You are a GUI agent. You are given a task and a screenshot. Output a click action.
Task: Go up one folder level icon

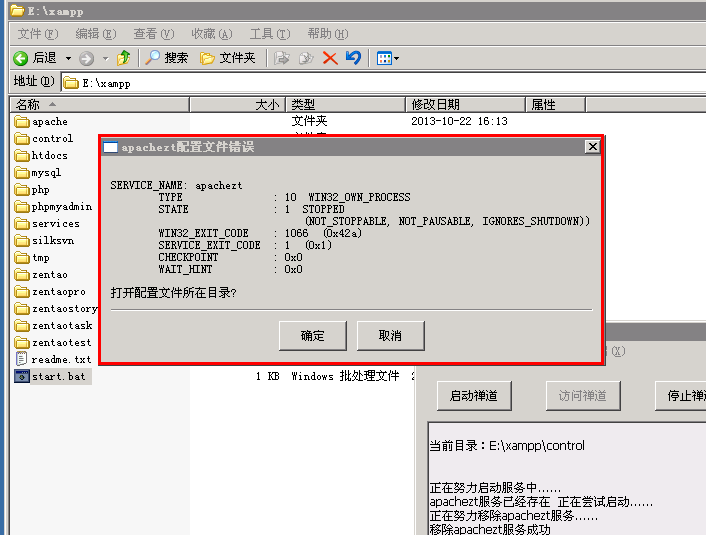123,58
